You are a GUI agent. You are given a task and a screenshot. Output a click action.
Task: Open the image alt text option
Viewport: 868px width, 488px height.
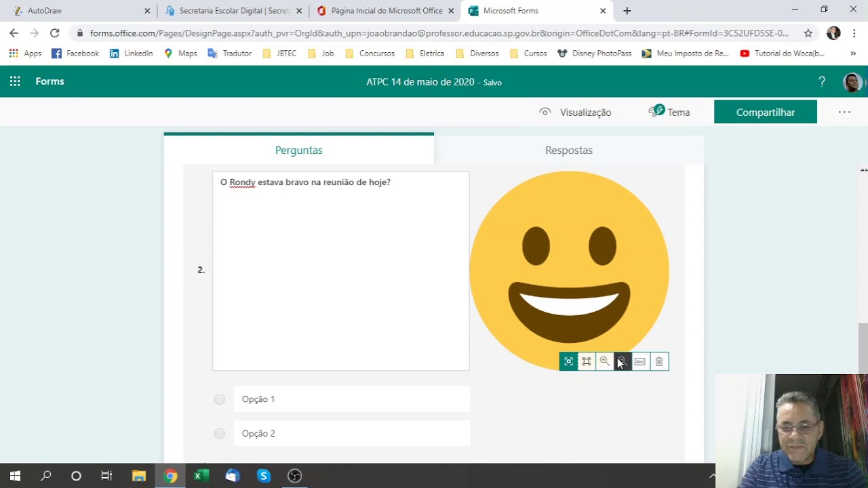[640, 361]
